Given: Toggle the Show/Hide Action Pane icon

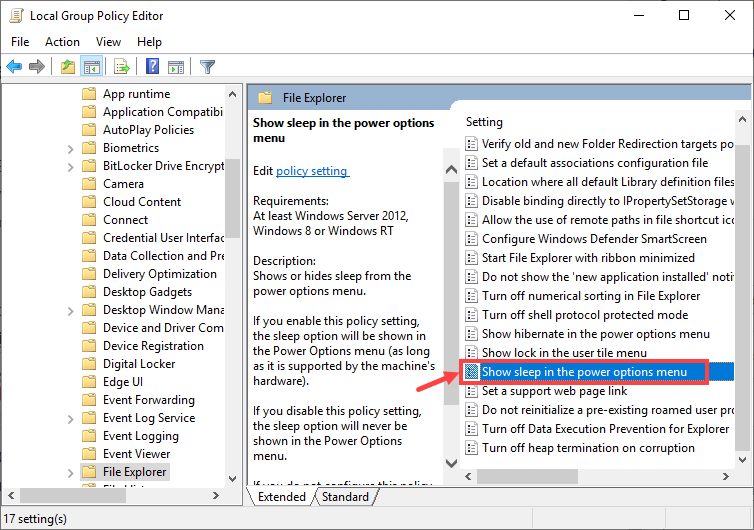Looking at the screenshot, I should pos(177,67).
